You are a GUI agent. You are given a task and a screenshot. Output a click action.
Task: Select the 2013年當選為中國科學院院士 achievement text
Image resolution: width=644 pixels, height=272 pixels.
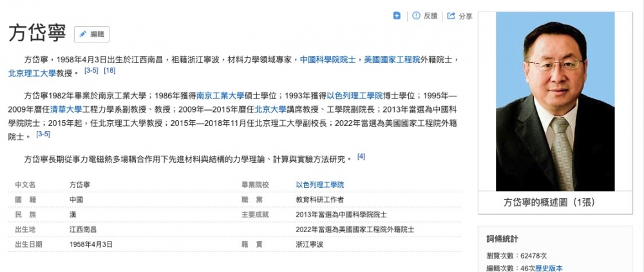(341, 215)
